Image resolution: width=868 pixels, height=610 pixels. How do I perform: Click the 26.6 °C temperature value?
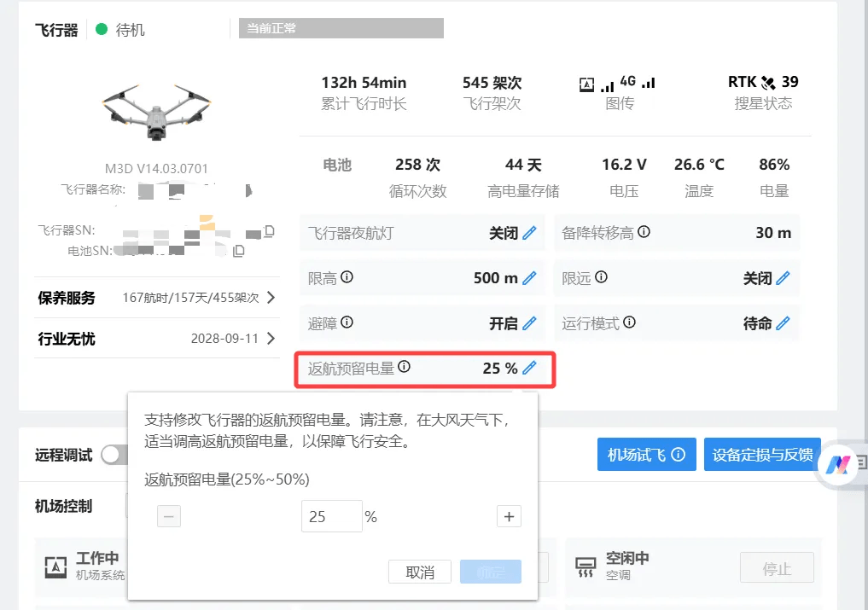coord(699,165)
